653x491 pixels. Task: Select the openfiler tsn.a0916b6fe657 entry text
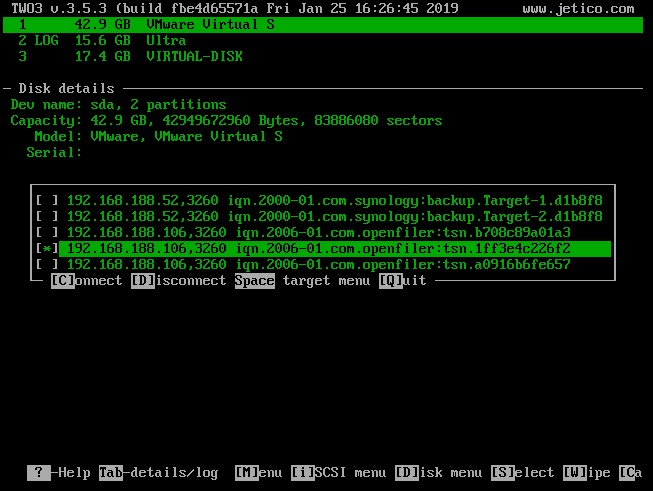point(319,264)
